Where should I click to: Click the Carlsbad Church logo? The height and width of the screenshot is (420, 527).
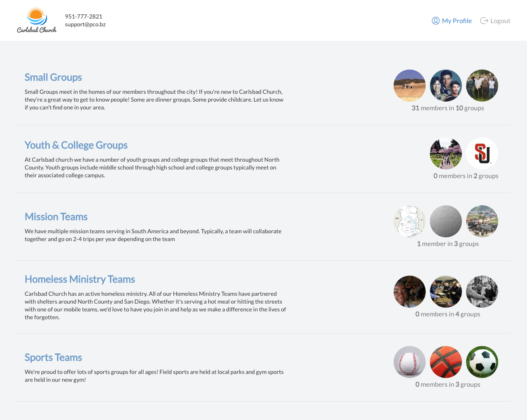(37, 20)
